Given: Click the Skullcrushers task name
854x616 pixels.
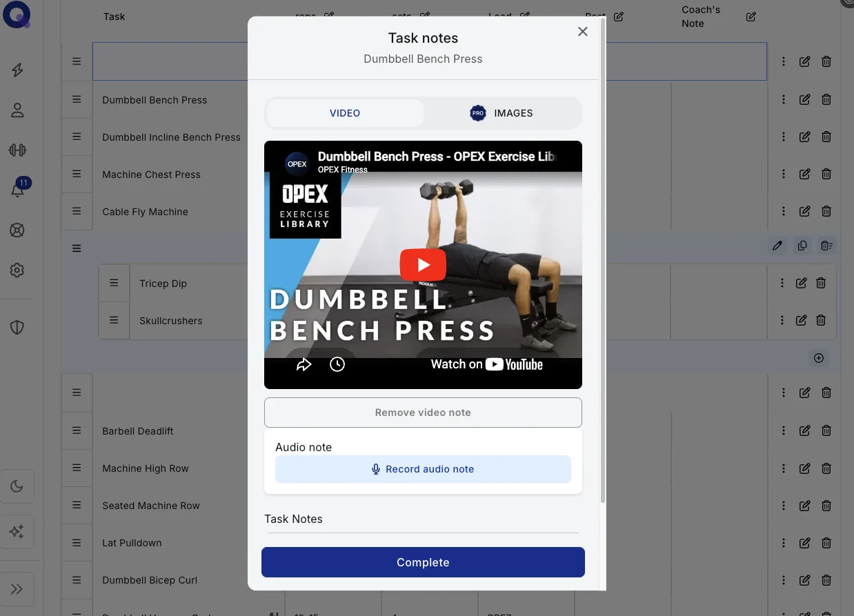Looking at the screenshot, I should (171, 321).
